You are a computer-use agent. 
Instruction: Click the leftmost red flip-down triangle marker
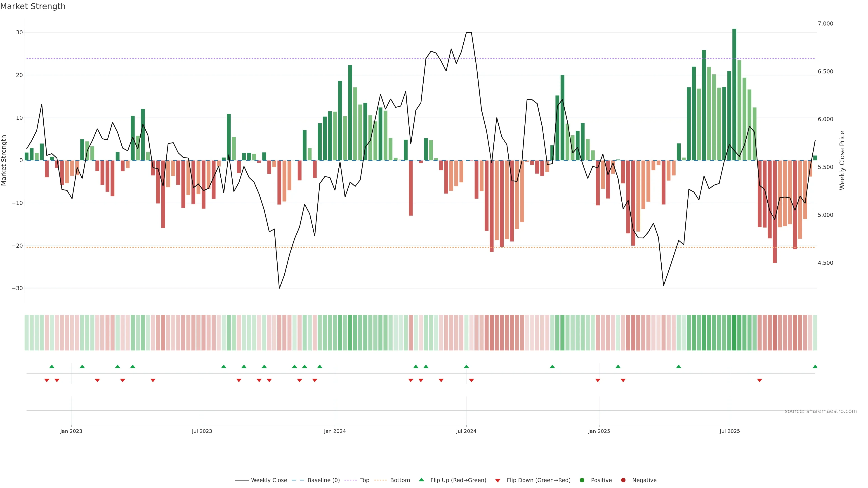pos(47,380)
